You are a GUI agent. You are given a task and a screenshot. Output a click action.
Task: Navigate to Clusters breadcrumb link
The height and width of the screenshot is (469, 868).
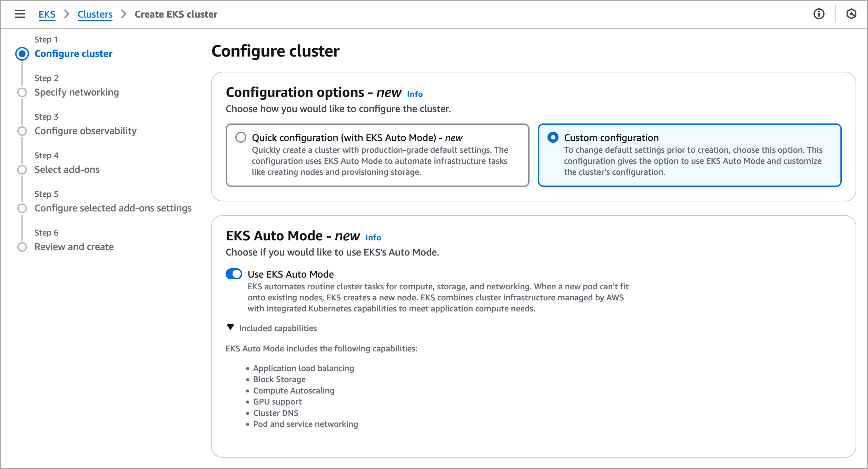pyautogui.click(x=95, y=14)
